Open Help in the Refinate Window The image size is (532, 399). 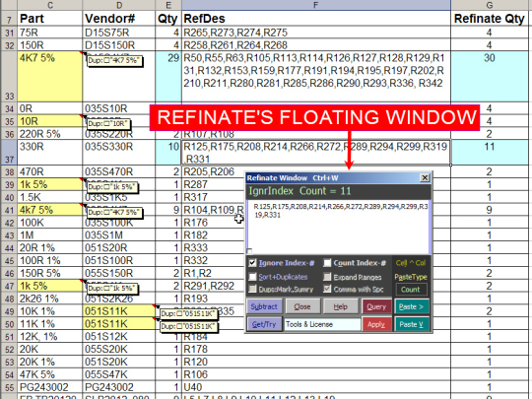[x=340, y=306]
